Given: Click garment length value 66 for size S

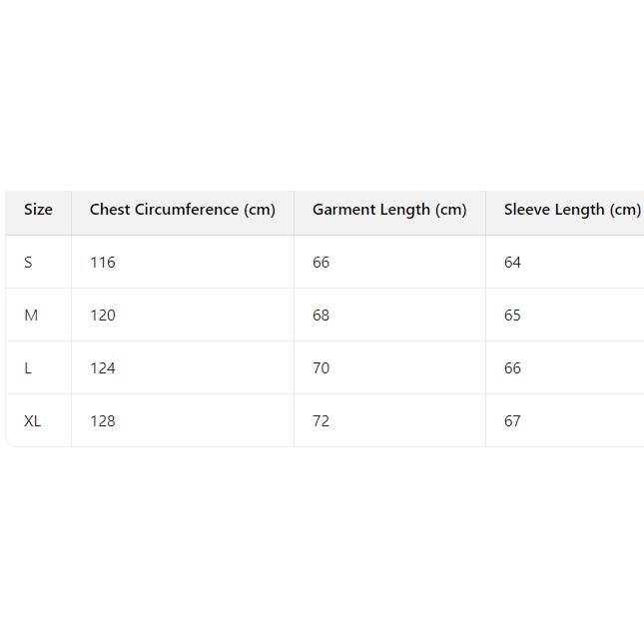Looking at the screenshot, I should pos(322,263).
